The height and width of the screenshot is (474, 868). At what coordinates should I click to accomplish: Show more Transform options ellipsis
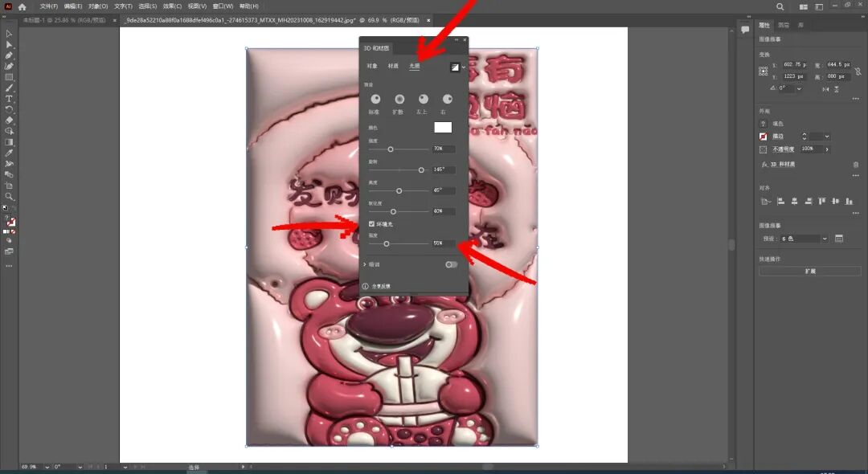point(856,99)
